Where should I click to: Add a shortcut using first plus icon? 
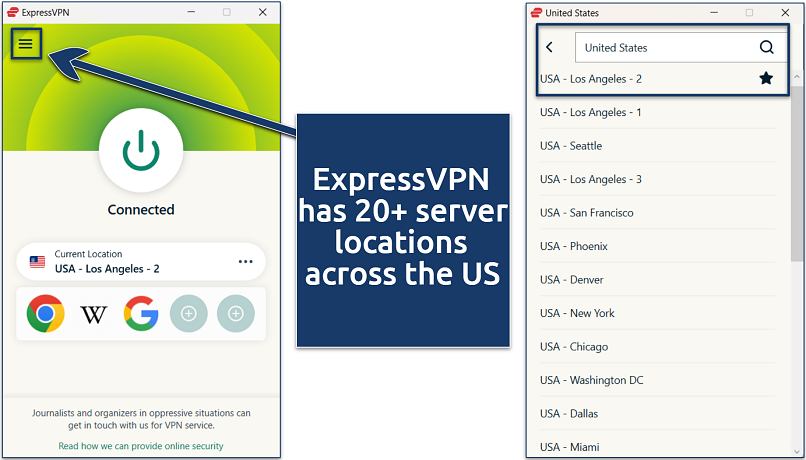tap(189, 314)
